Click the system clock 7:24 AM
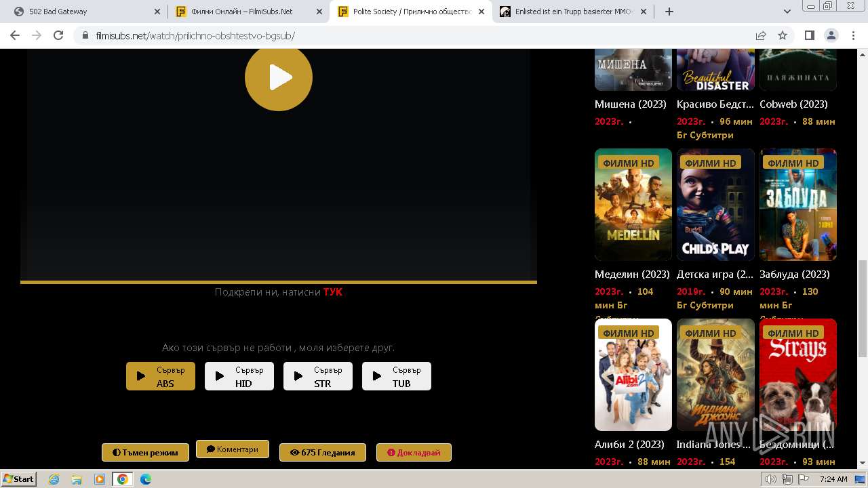The image size is (868, 488). point(833,479)
